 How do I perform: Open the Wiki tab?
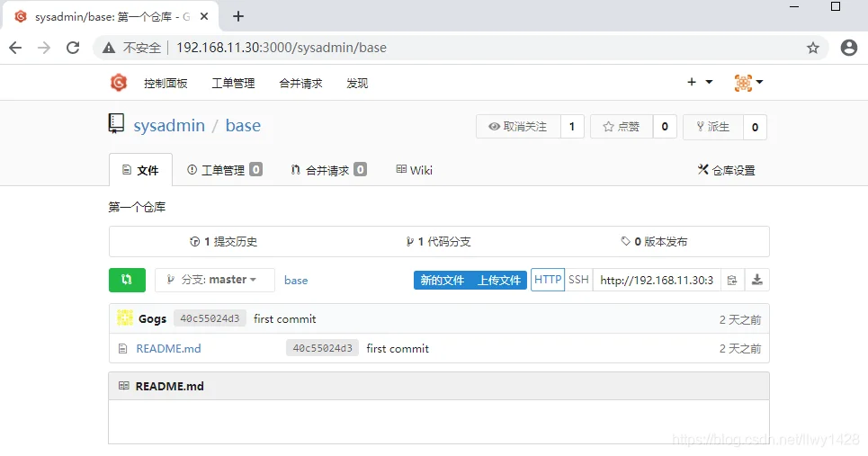point(414,170)
